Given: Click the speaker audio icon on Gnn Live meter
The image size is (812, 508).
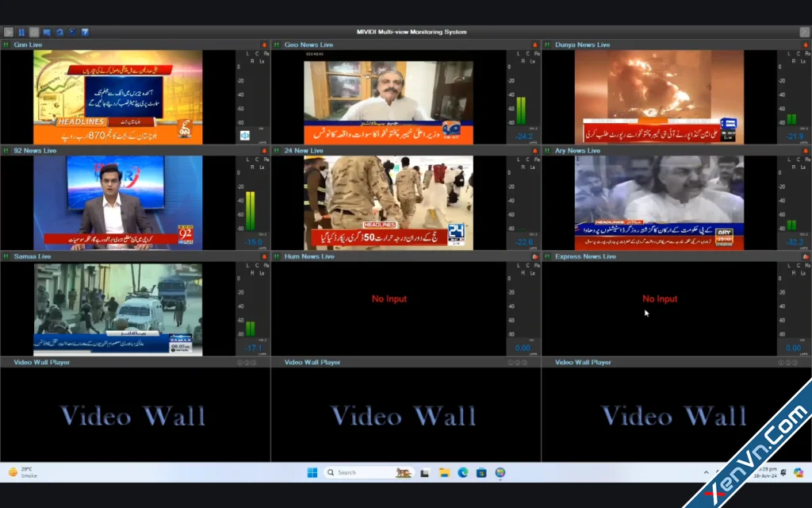Looking at the screenshot, I should point(245,135).
